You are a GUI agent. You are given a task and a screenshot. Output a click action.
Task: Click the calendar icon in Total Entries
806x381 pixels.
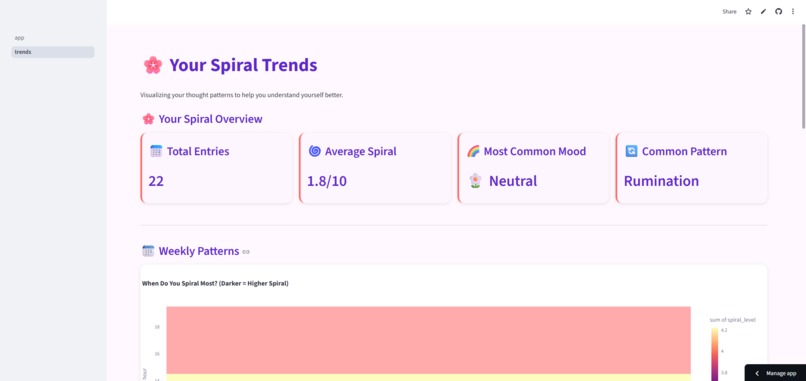tap(156, 151)
